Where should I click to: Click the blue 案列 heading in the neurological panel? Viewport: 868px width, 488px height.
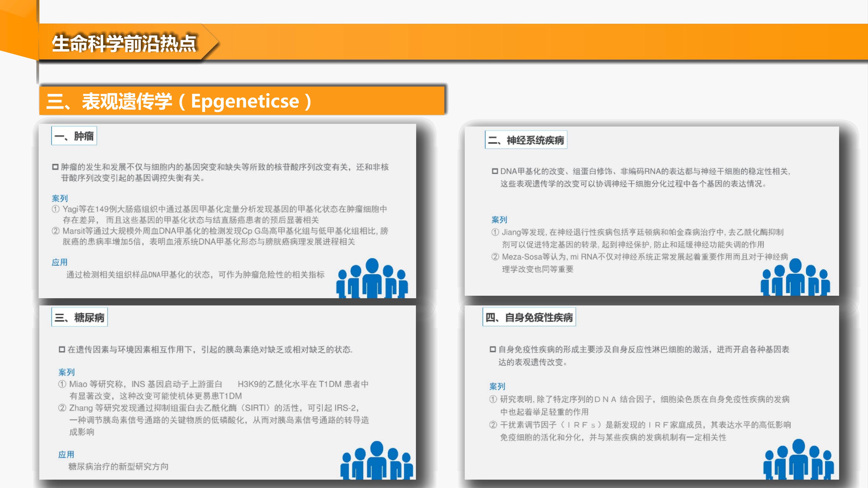(499, 220)
